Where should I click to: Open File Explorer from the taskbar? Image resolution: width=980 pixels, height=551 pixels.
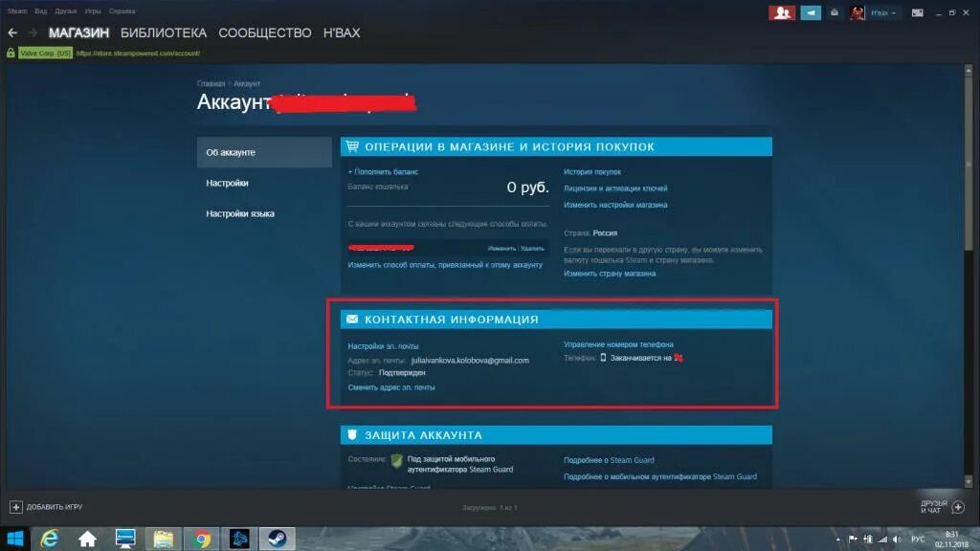[x=163, y=539]
